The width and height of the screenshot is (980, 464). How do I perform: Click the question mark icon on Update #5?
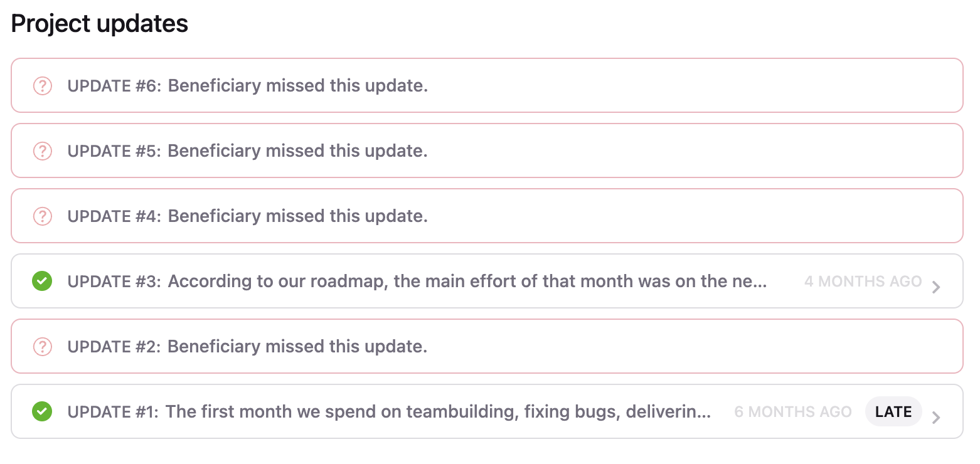coord(42,150)
